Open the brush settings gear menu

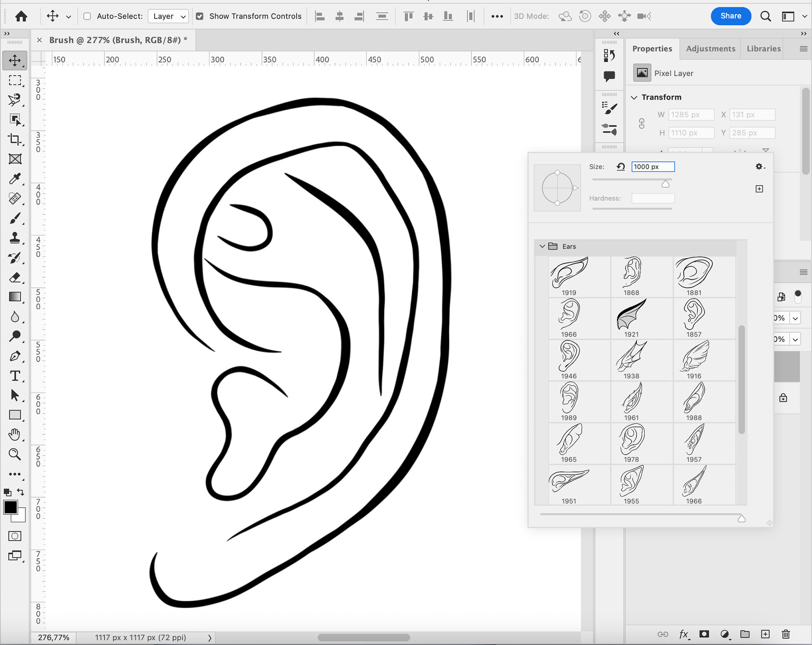pyautogui.click(x=760, y=166)
